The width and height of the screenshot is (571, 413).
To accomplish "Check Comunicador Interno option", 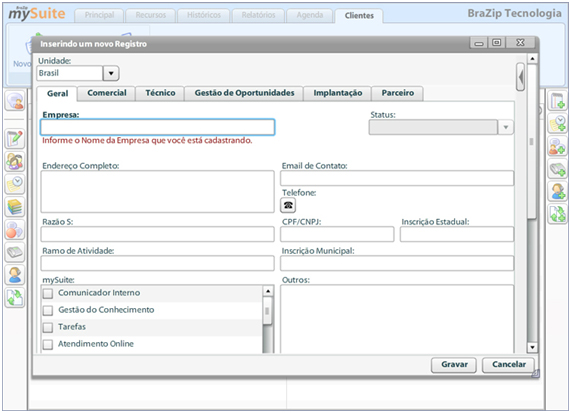I will point(48,293).
